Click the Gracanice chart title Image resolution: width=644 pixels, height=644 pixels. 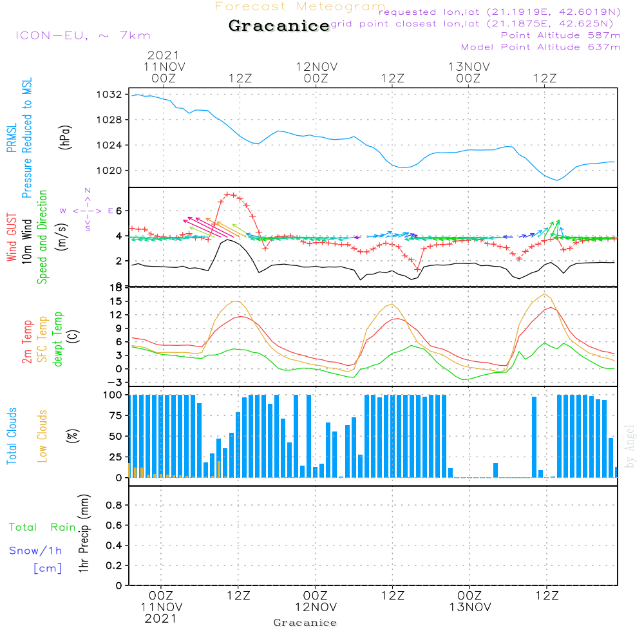(279, 26)
